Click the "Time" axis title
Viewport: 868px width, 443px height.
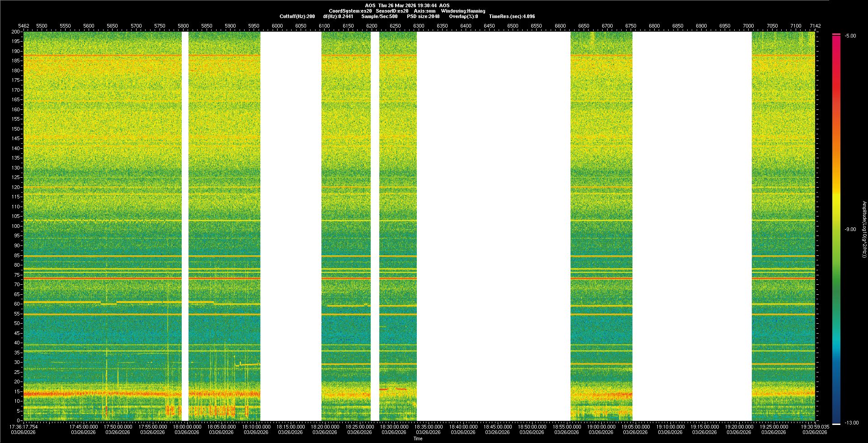click(x=418, y=438)
